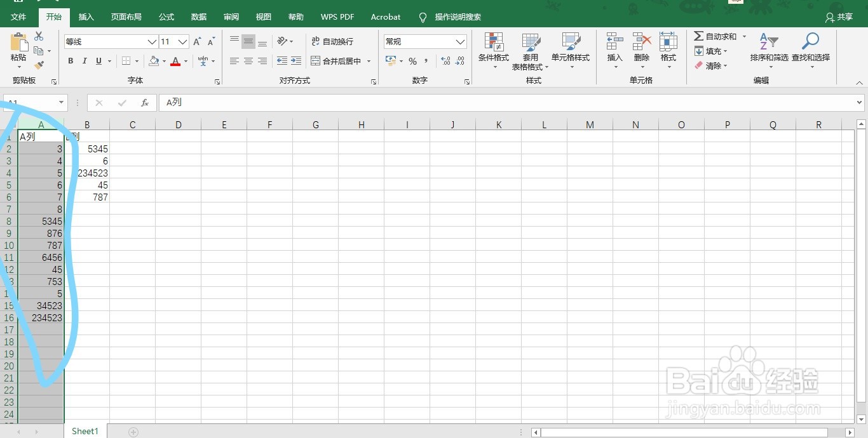The height and width of the screenshot is (438, 868).
Task: Open the 数据 ribbon tab
Action: pos(198,17)
